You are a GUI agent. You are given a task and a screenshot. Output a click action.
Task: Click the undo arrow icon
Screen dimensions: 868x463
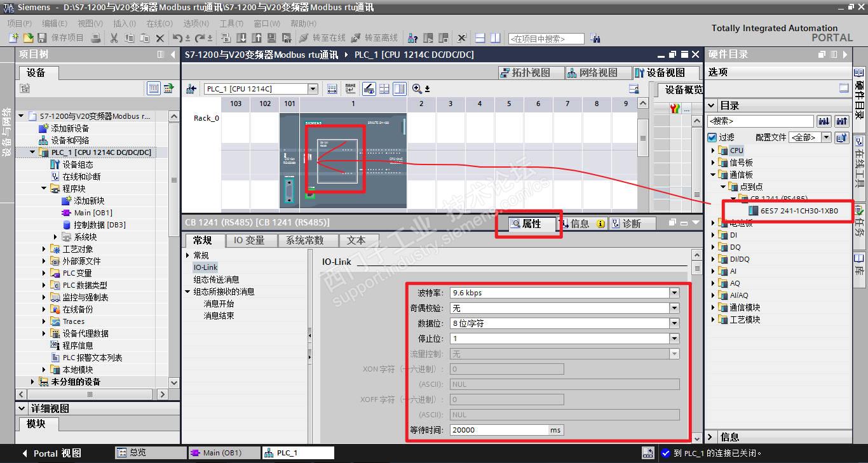click(x=178, y=38)
